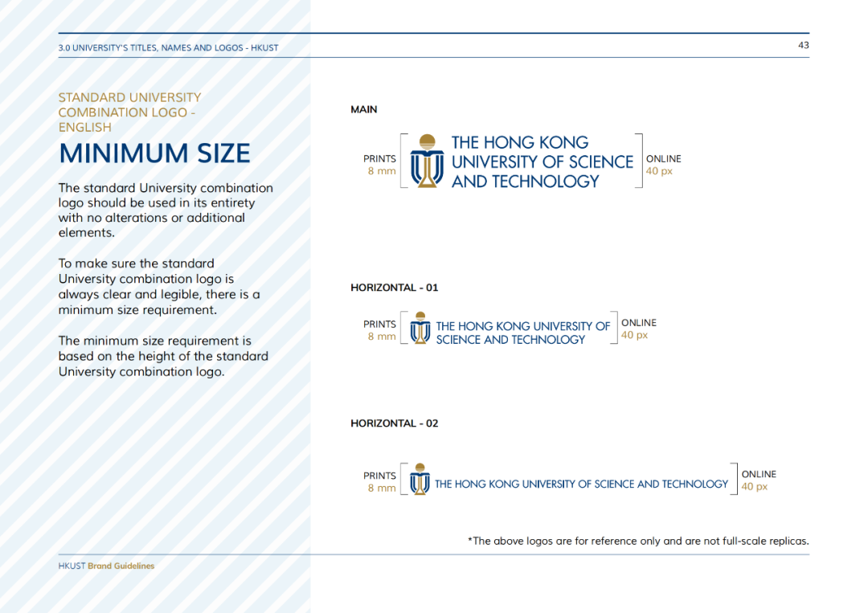Click the three-line university name in the MAIN logo
The width and height of the screenshot is (868, 613).
(542, 162)
